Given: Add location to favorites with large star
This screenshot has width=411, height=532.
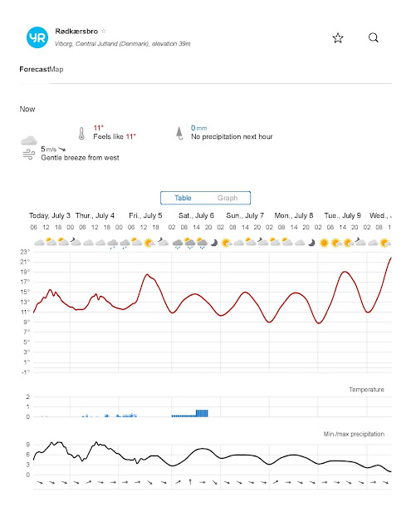Looking at the screenshot, I should click(x=338, y=37).
